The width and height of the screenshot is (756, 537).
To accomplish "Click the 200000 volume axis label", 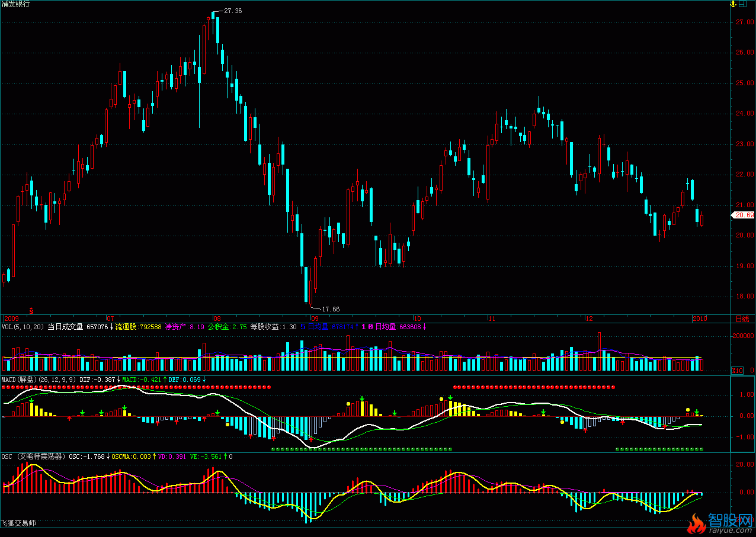I will 743,336.
